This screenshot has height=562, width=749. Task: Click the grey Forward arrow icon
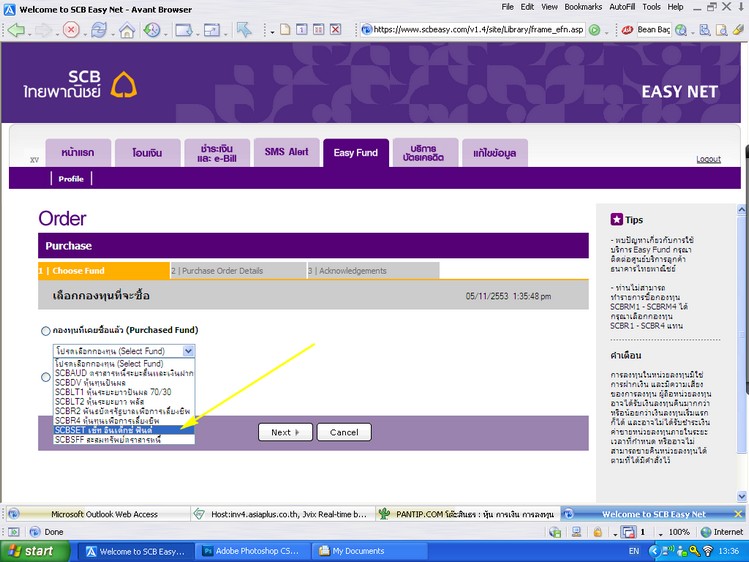[43, 30]
